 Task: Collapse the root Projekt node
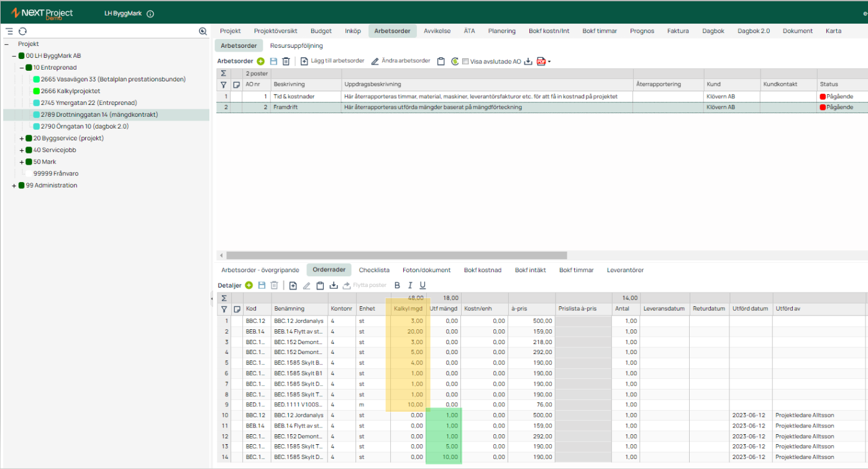pos(7,44)
